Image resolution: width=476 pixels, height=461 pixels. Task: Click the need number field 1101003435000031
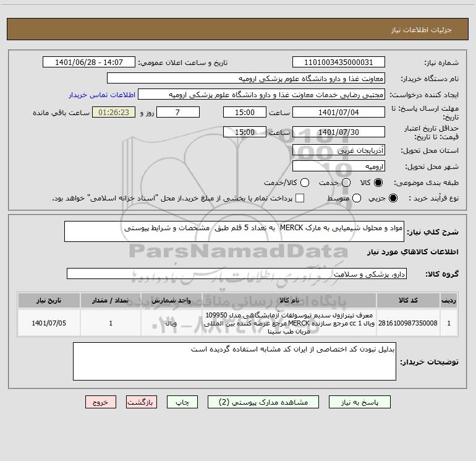(339, 62)
